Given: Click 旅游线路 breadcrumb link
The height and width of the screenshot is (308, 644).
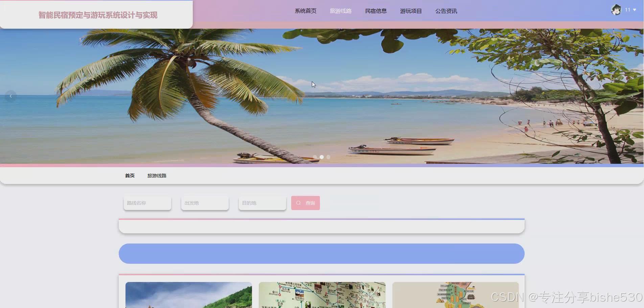Looking at the screenshot, I should click(x=157, y=176).
